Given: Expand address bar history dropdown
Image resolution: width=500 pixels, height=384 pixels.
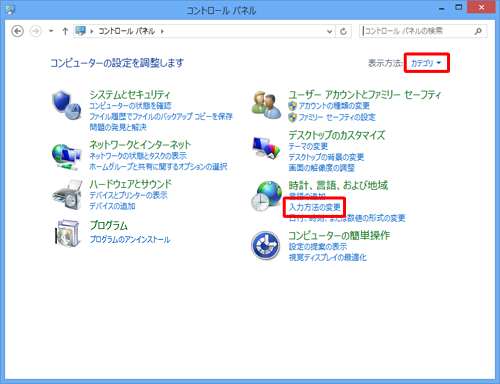Looking at the screenshot, I should pyautogui.click(x=329, y=31).
